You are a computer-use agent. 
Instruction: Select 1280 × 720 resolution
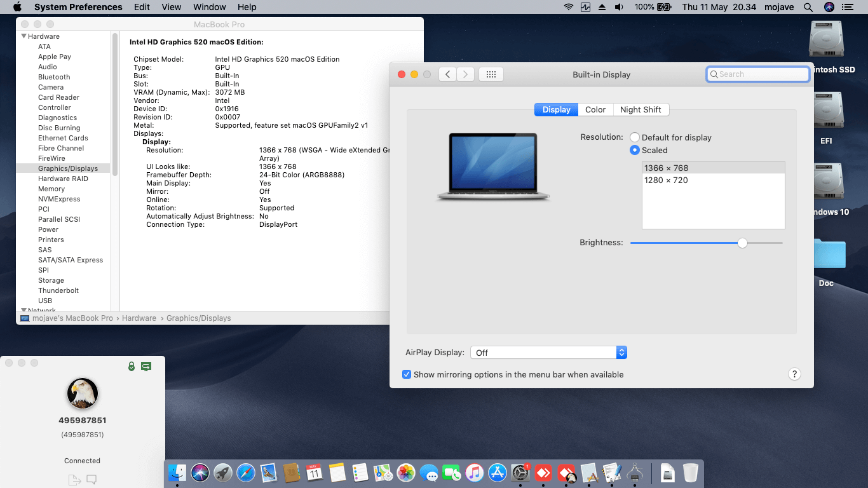tap(714, 180)
